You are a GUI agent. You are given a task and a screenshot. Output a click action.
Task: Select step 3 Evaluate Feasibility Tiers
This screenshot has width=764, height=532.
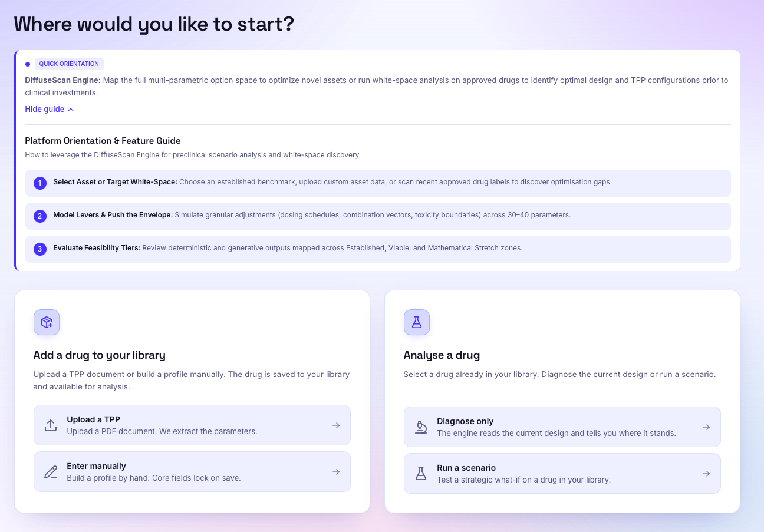coord(378,249)
